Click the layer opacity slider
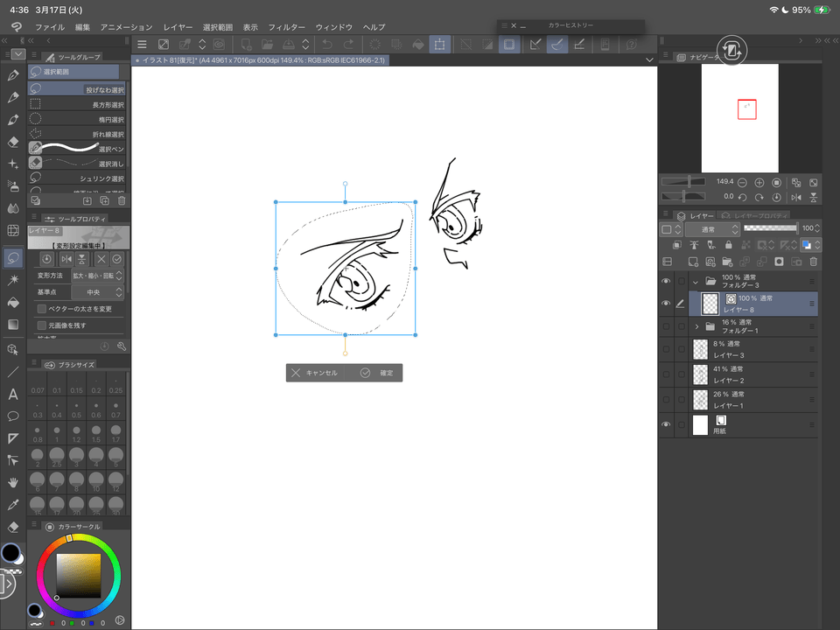Viewport: 840px width, 630px height. pos(770,228)
